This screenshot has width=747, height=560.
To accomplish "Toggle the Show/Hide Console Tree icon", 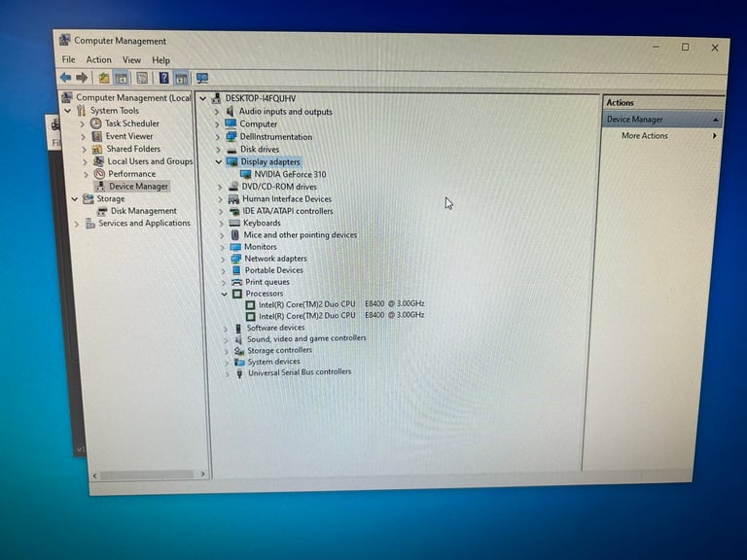I will (121, 78).
